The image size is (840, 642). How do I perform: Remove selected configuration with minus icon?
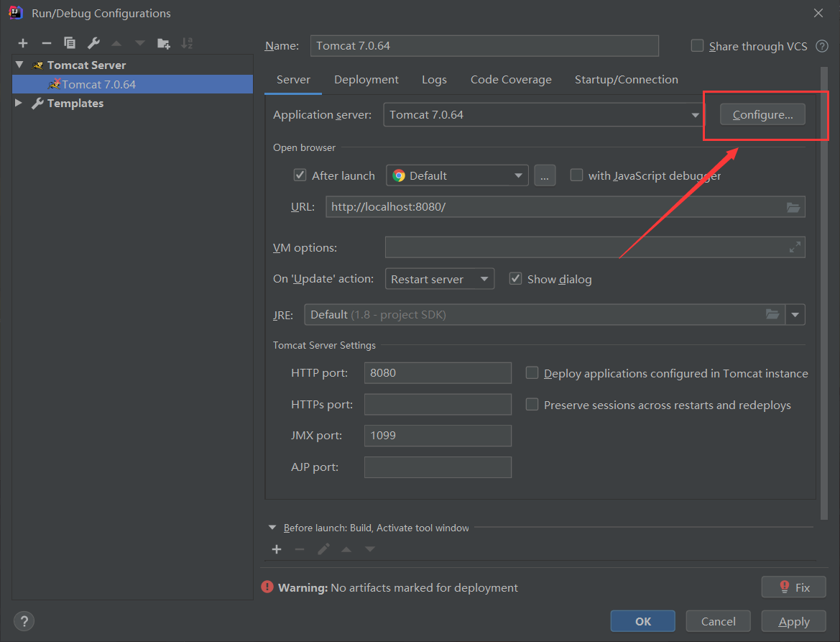(47, 43)
